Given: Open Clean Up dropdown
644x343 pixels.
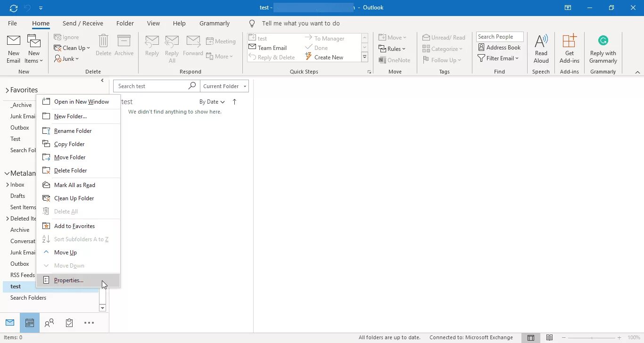Looking at the screenshot, I should tap(72, 48).
